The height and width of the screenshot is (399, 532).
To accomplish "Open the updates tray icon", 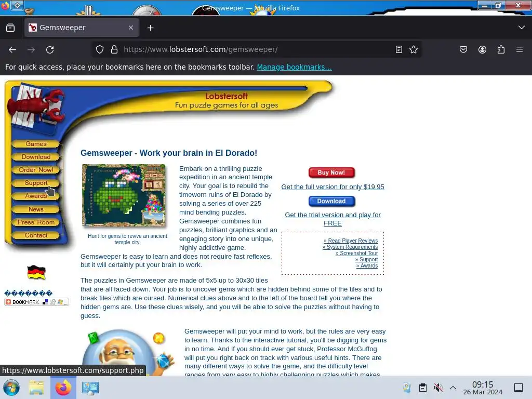I will tap(407, 388).
